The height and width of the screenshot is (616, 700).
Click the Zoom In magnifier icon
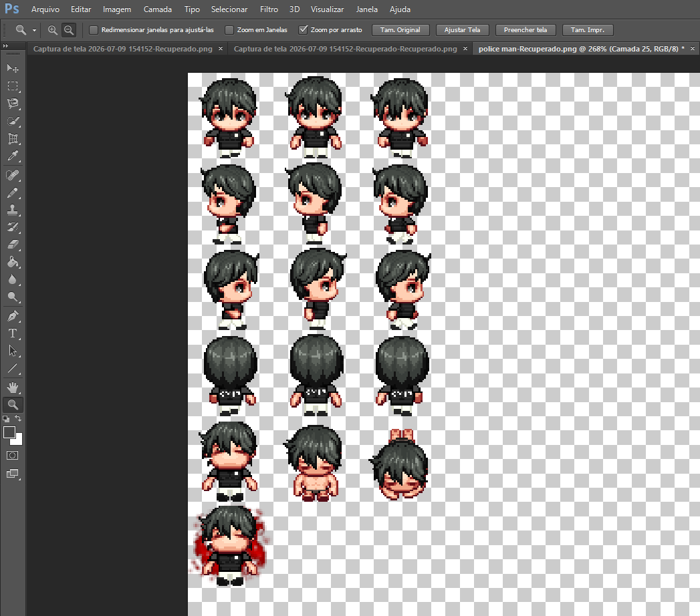pyautogui.click(x=53, y=30)
